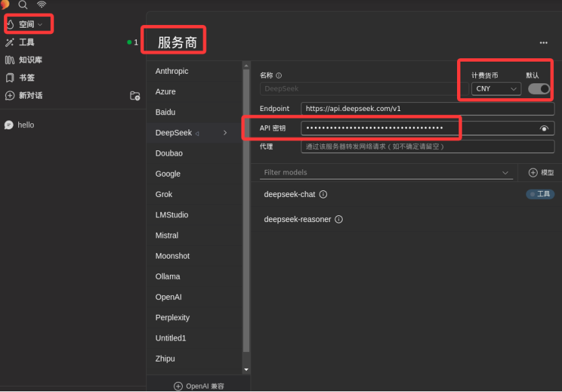Toggle the 默认 default switch
Screen dimensions: 562x392
coord(539,89)
